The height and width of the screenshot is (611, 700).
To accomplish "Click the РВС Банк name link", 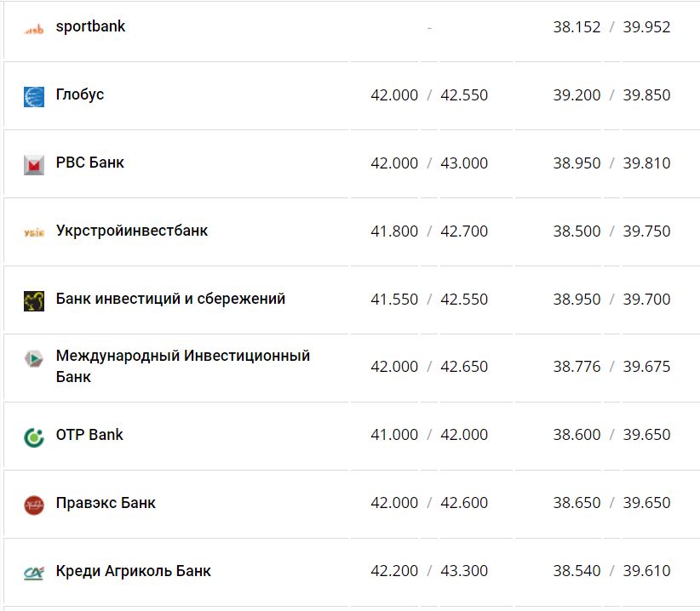I will pyautogui.click(x=89, y=163).
